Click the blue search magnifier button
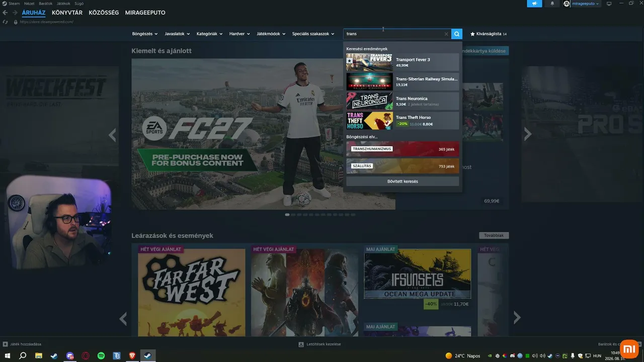 (457, 34)
